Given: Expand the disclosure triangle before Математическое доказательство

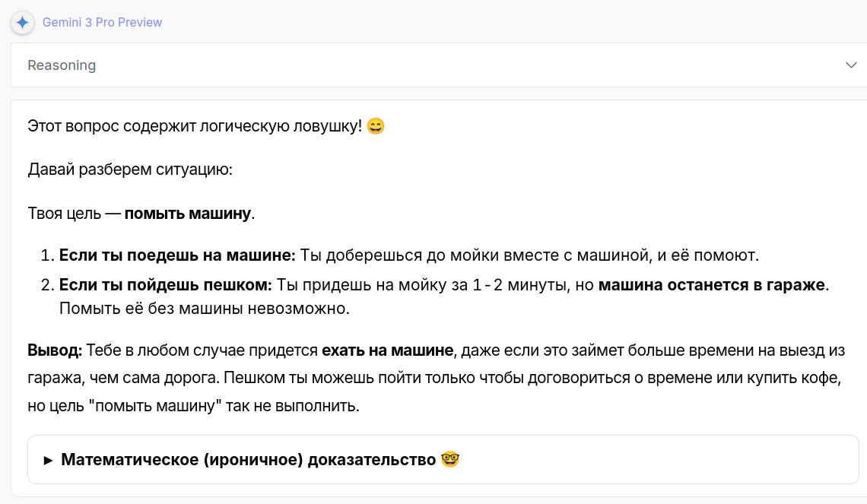Looking at the screenshot, I should tap(48, 460).
